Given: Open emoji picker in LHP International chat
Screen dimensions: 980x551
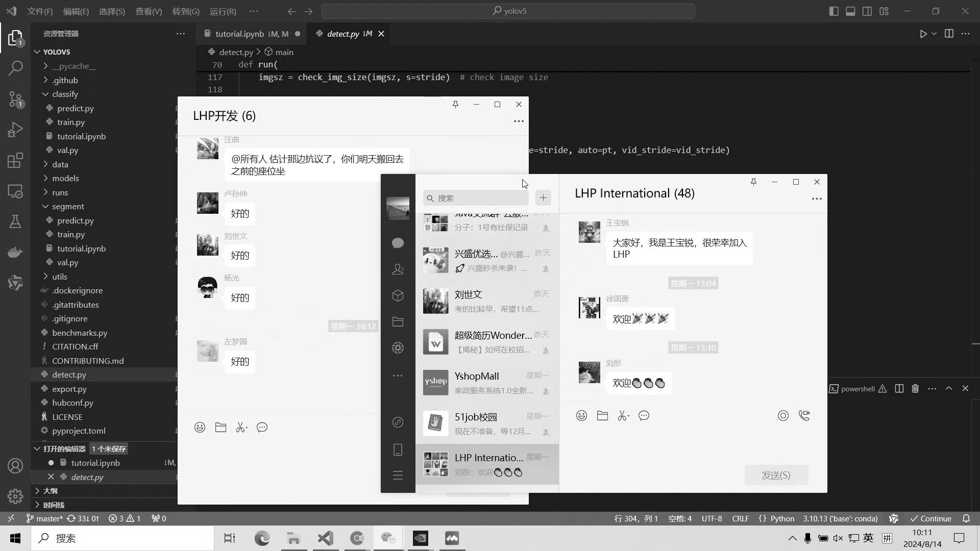Looking at the screenshot, I should pyautogui.click(x=581, y=416).
